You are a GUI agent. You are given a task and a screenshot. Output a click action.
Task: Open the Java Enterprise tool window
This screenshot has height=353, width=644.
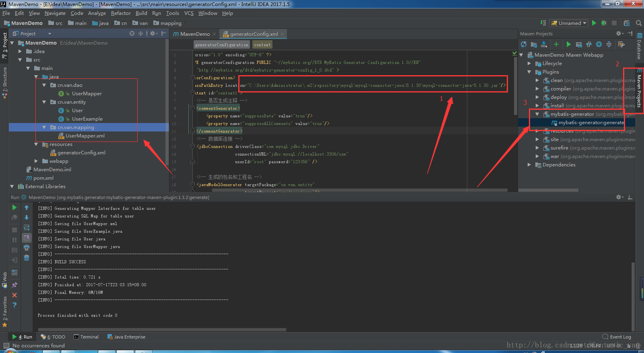click(126, 337)
